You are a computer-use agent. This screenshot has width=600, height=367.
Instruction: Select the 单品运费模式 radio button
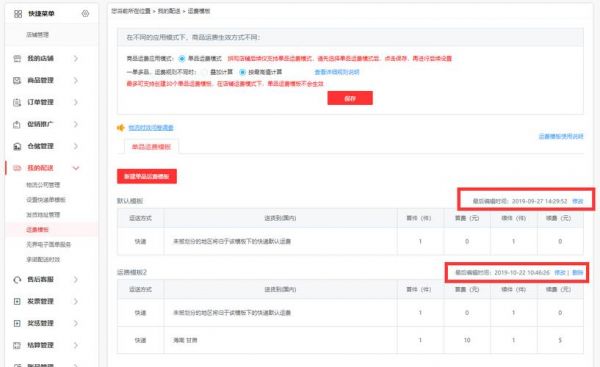click(x=182, y=59)
